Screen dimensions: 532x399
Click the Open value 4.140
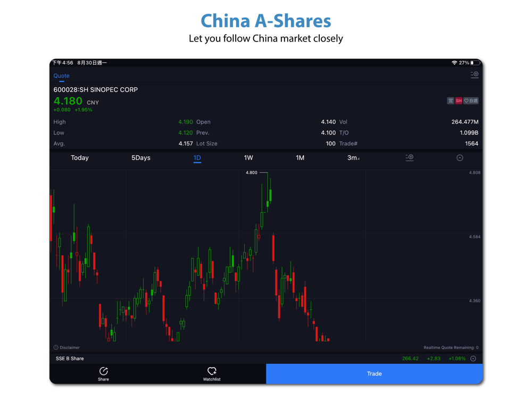328,122
